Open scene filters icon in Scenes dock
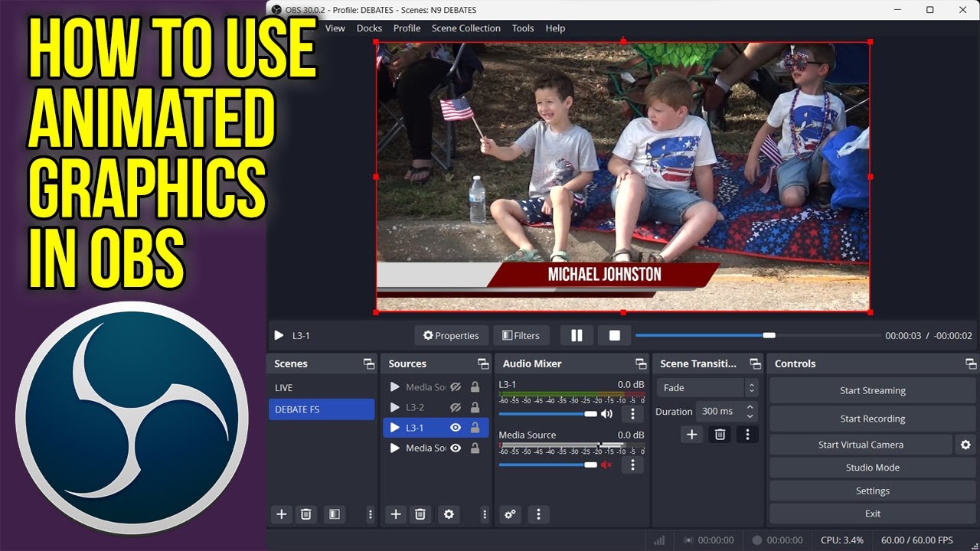The image size is (980, 551). (334, 514)
